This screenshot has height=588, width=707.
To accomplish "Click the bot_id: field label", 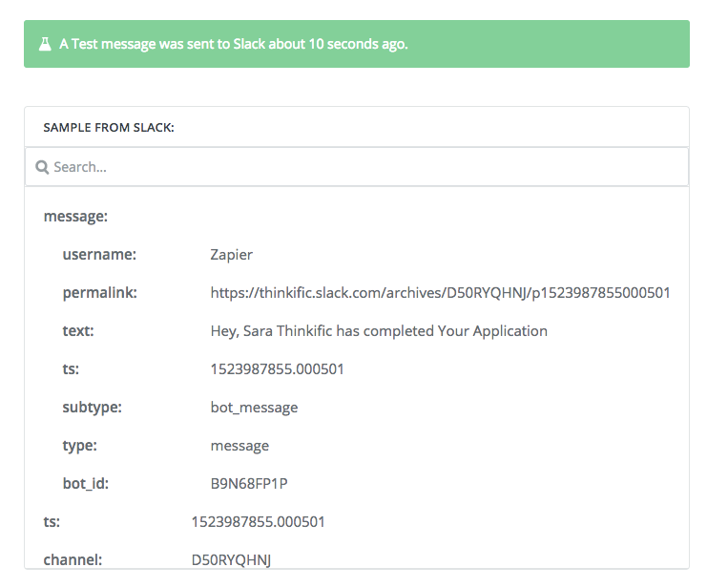I will pos(86,484).
